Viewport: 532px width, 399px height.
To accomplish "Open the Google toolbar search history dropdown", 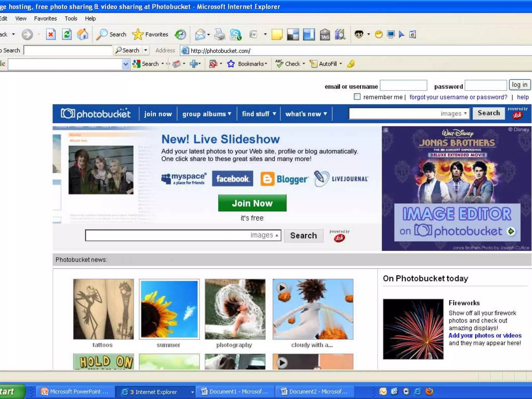I will coord(125,64).
